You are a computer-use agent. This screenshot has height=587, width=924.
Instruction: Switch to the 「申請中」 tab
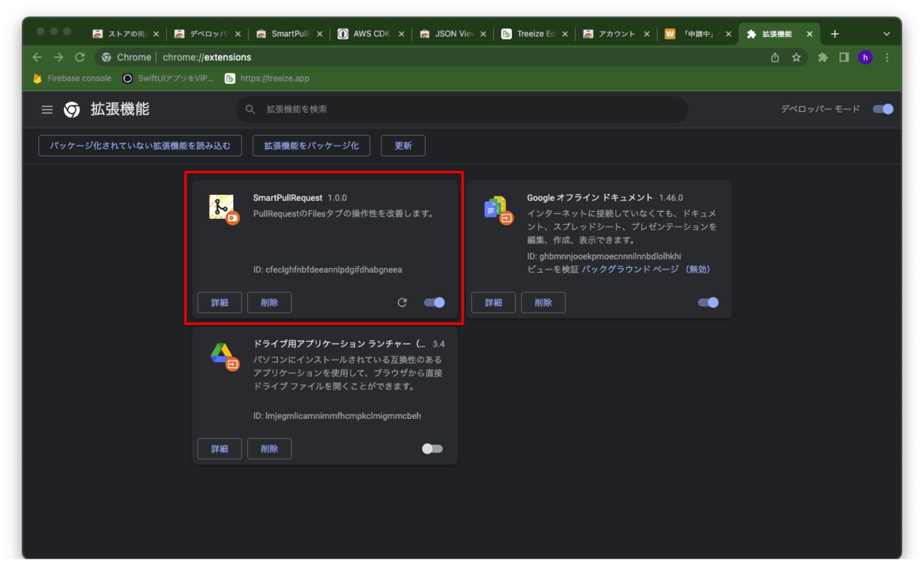coord(698,34)
